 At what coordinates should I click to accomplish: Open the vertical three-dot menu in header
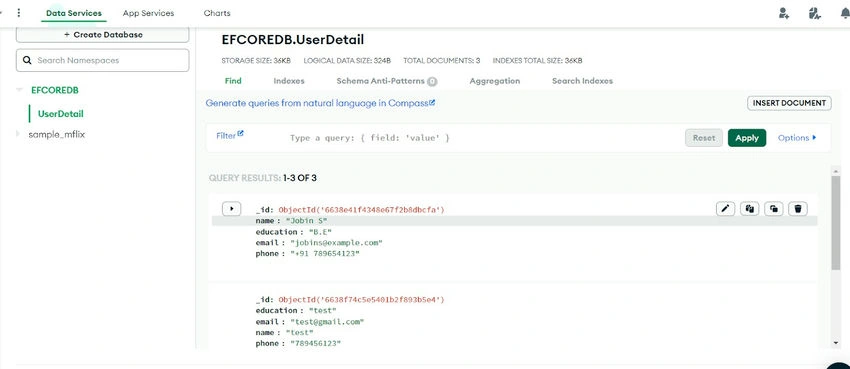pyautogui.click(x=19, y=12)
